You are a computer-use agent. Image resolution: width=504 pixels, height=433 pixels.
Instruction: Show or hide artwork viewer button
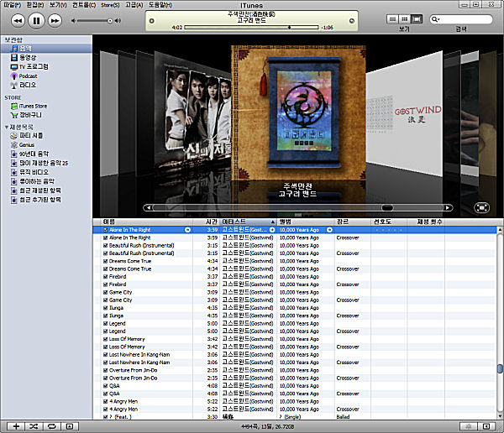point(70,426)
